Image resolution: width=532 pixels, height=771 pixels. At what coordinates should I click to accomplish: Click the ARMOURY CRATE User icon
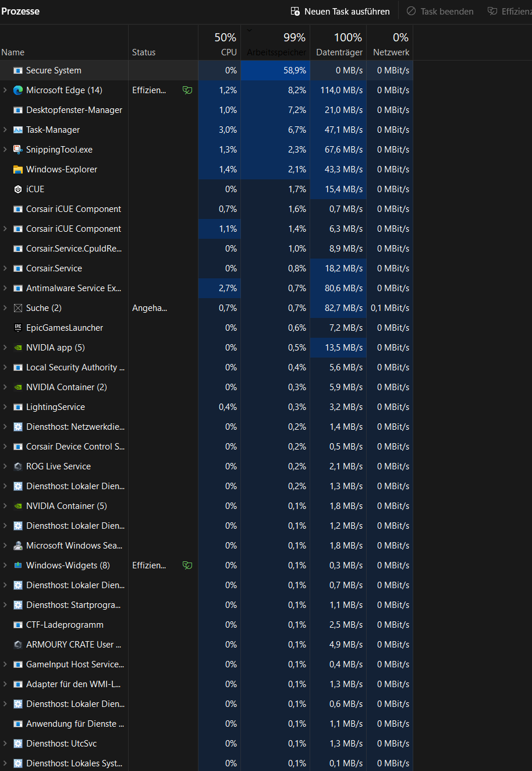[x=17, y=645]
